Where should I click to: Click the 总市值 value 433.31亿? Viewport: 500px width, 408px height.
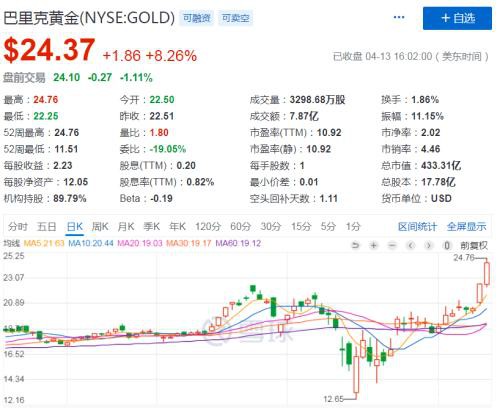441,165
